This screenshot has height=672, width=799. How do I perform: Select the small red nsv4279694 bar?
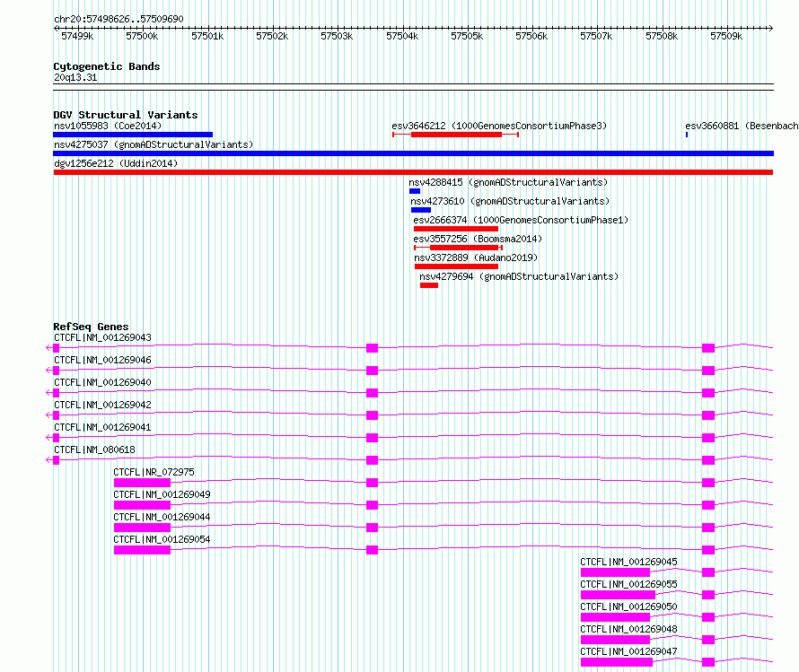[429, 285]
